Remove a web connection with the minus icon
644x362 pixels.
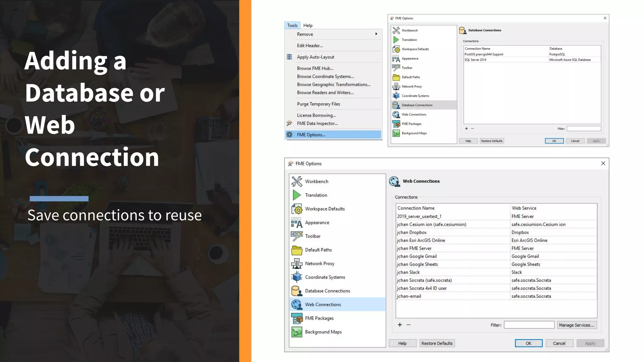coord(408,325)
